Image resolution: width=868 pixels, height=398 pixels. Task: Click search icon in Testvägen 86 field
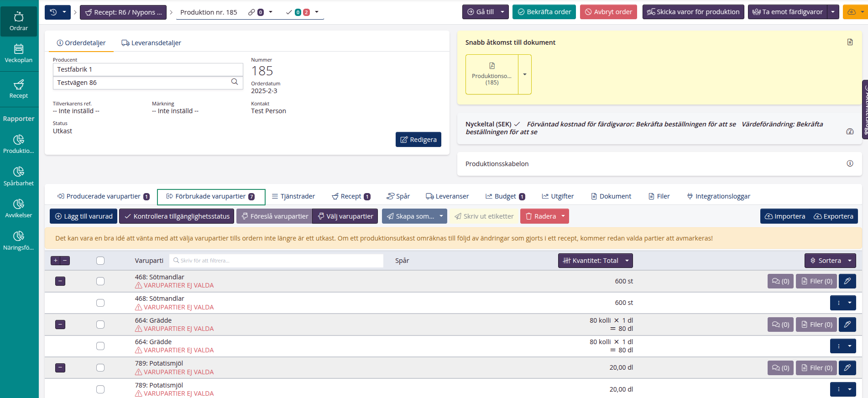[235, 82]
